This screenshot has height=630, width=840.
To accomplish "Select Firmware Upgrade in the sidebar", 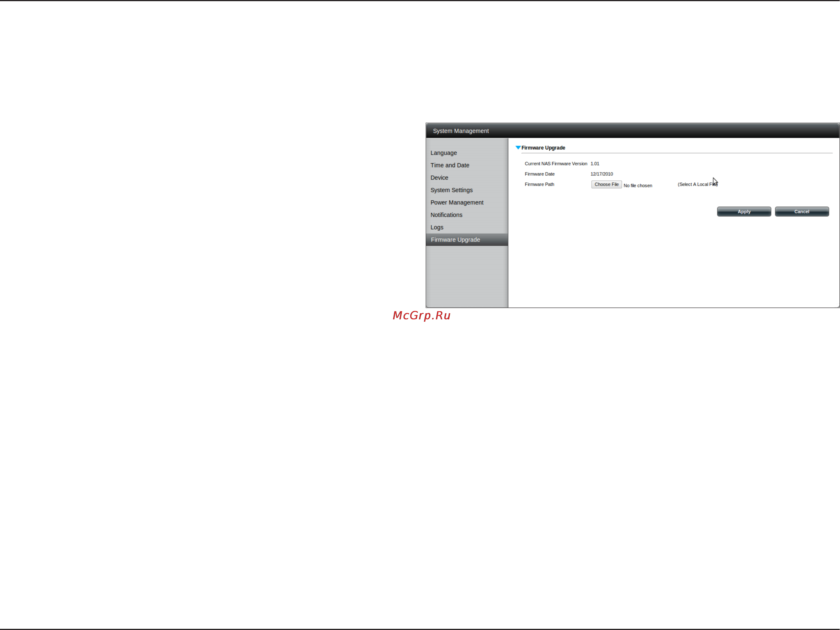I will click(467, 240).
